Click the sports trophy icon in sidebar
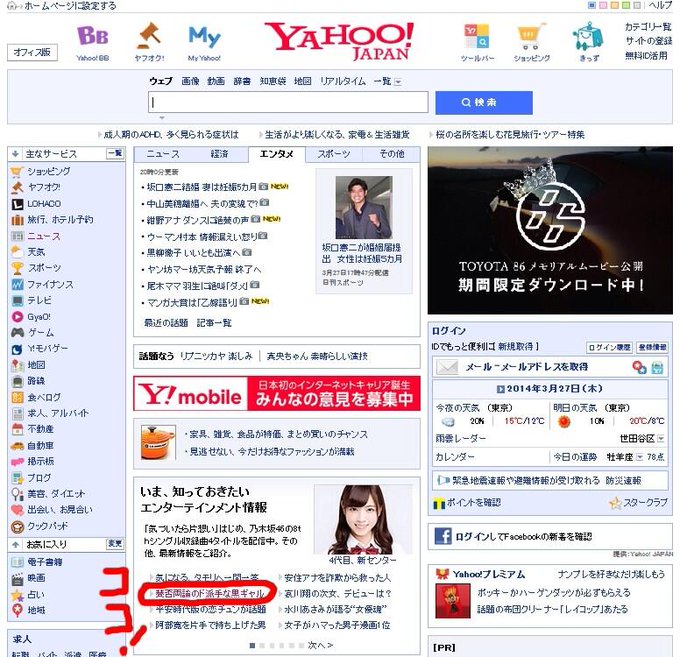Image resolution: width=680 pixels, height=657 pixels. coord(17,268)
